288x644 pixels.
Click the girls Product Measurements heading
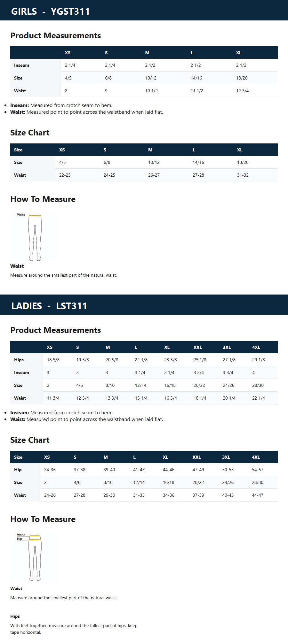click(56, 35)
